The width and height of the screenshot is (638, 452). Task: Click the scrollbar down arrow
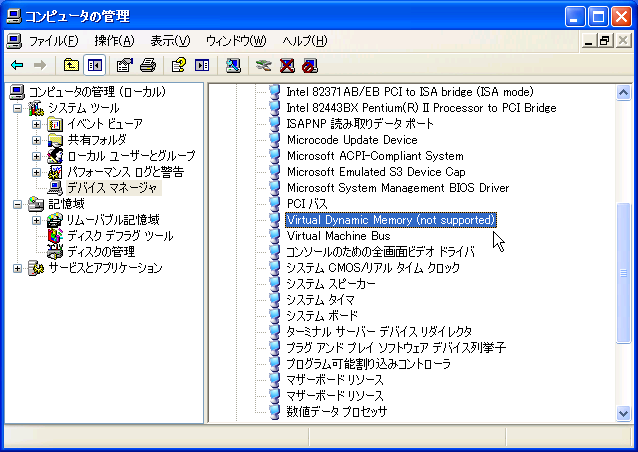point(623,414)
